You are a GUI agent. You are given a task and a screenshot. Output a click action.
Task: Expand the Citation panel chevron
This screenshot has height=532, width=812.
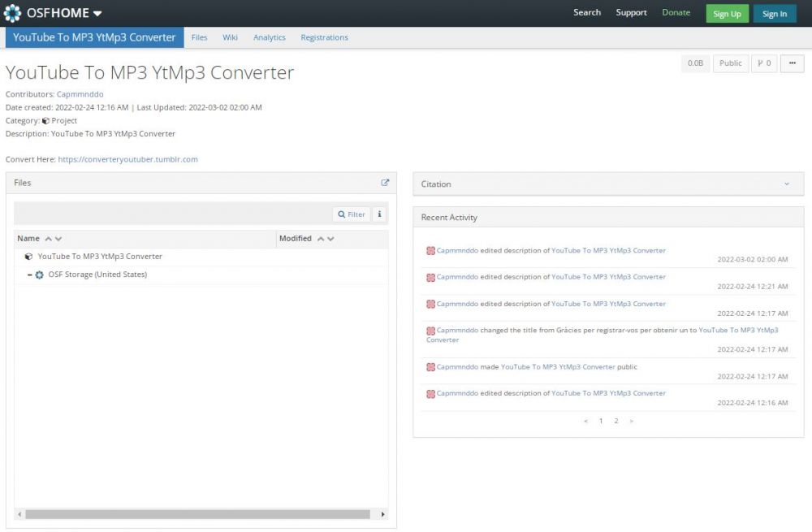point(786,184)
